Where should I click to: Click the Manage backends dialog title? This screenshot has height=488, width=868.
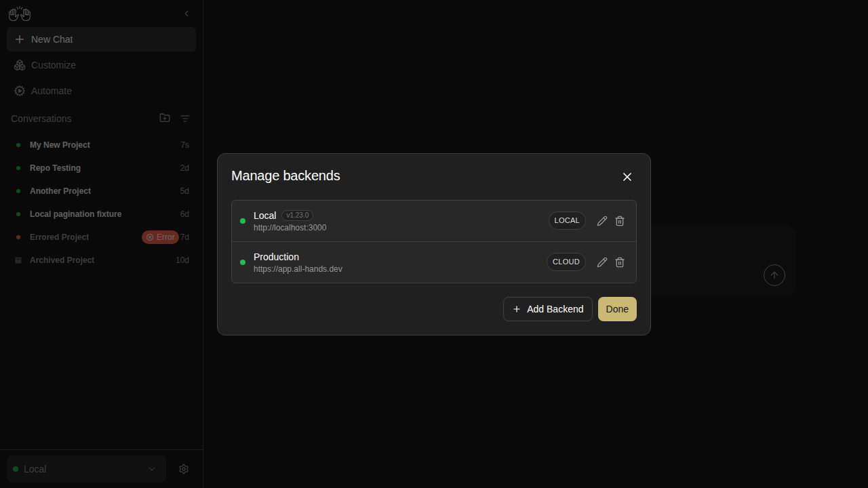pos(285,176)
